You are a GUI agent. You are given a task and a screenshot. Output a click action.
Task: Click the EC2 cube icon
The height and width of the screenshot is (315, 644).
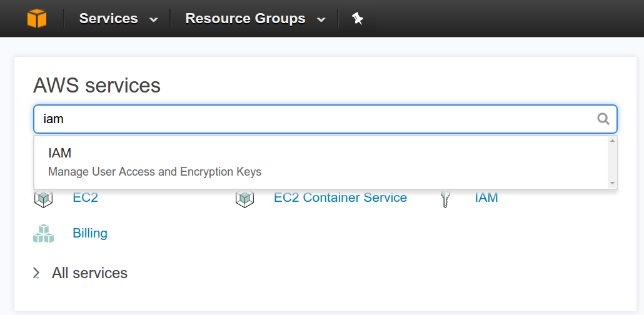43,198
